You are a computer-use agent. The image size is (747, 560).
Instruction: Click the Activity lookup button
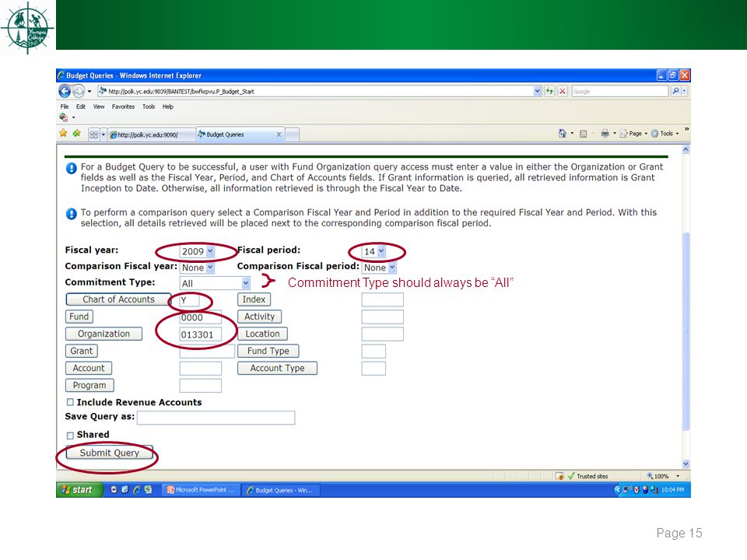click(x=260, y=317)
